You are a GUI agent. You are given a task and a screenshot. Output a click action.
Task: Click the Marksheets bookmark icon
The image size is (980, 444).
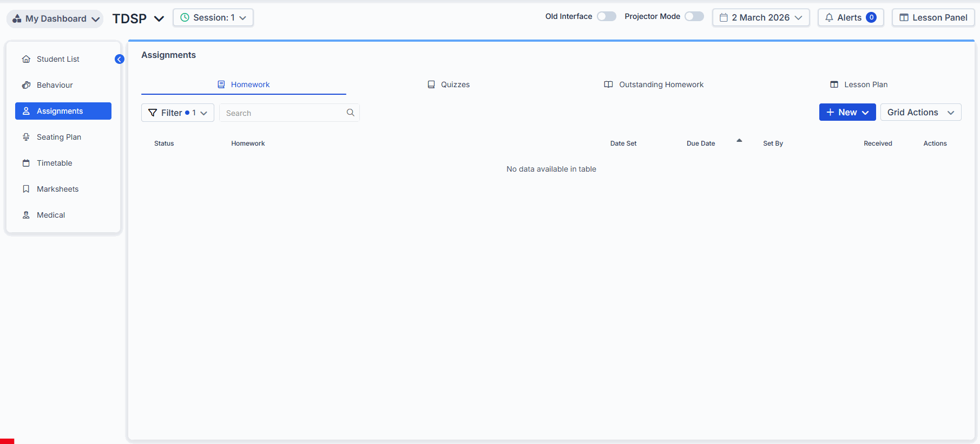click(26, 189)
